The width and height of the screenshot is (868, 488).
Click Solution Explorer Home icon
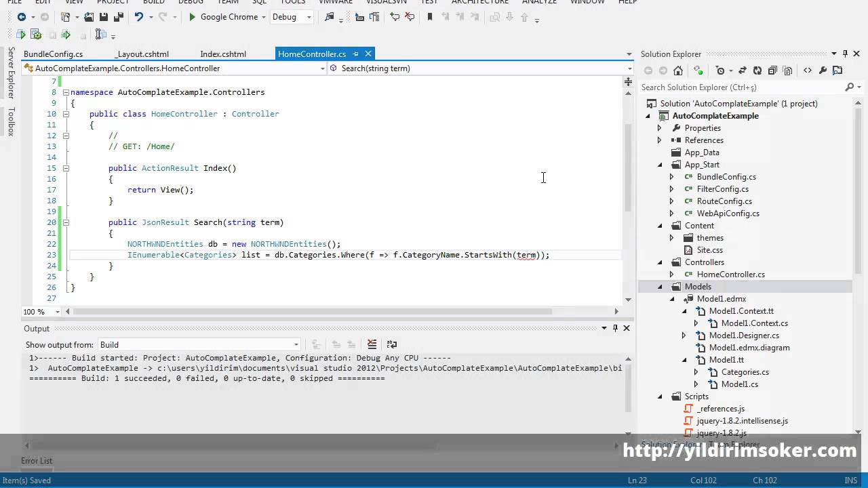(x=677, y=70)
